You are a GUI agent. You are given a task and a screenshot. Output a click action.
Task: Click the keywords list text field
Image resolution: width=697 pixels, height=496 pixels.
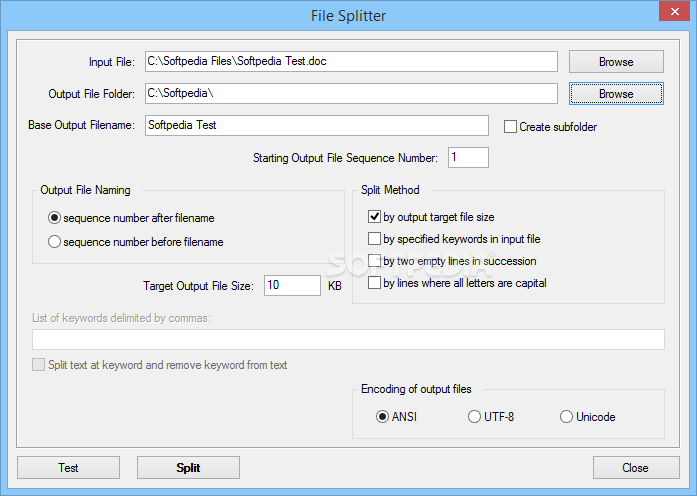click(x=348, y=340)
